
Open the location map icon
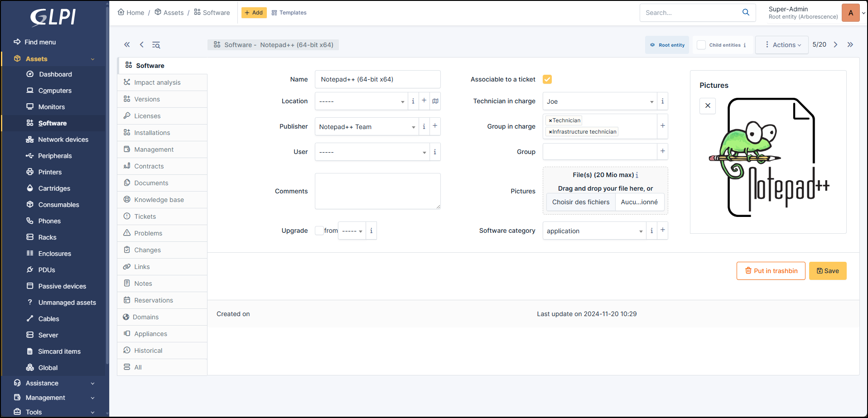[x=435, y=101]
